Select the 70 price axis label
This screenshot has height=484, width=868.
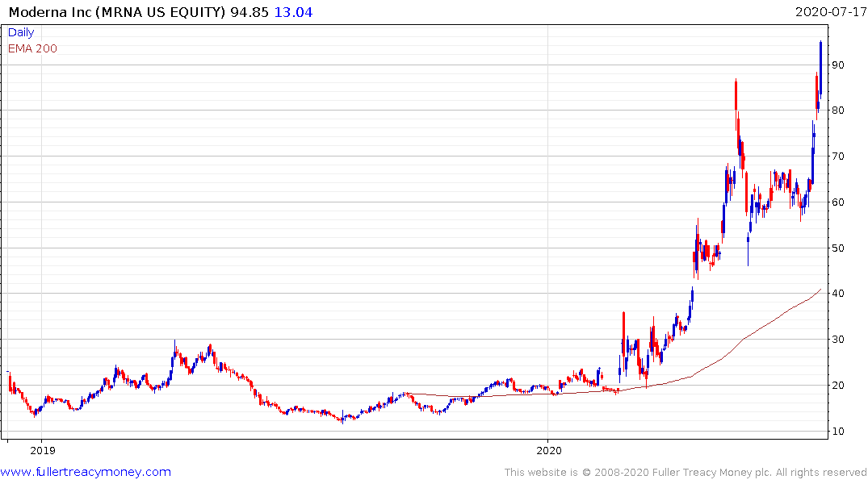[x=838, y=156]
